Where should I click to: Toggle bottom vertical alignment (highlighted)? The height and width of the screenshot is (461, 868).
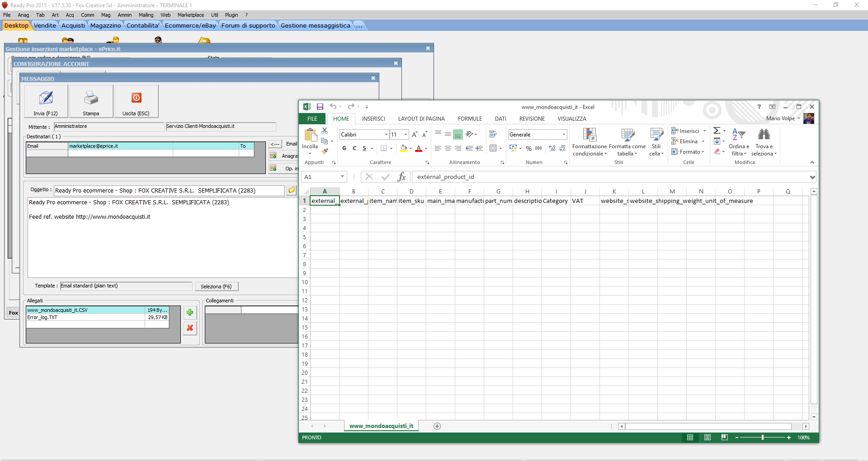(458, 134)
